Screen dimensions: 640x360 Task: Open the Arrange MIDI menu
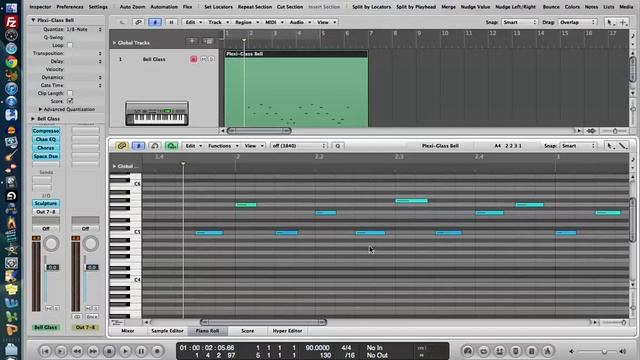point(274,22)
